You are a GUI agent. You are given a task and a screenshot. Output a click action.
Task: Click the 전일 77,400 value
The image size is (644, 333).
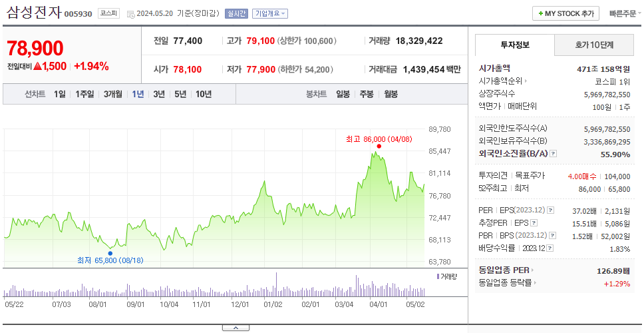(188, 41)
